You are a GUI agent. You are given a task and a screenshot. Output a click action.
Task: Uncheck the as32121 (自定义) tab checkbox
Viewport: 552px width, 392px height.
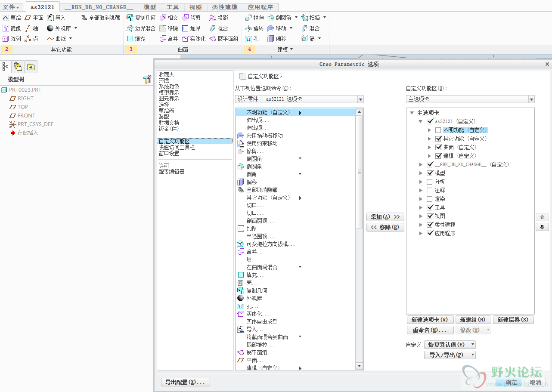tap(429, 121)
